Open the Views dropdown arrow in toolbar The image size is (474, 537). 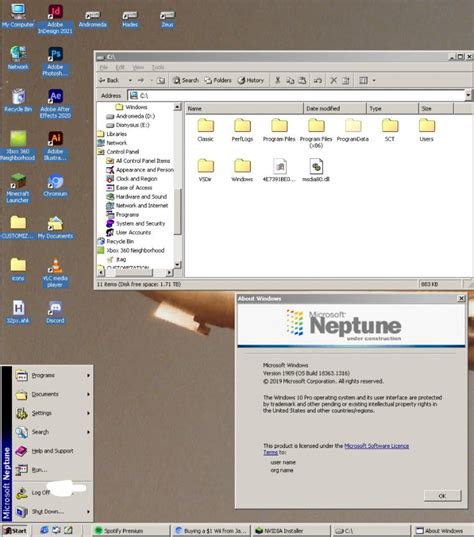click(374, 80)
